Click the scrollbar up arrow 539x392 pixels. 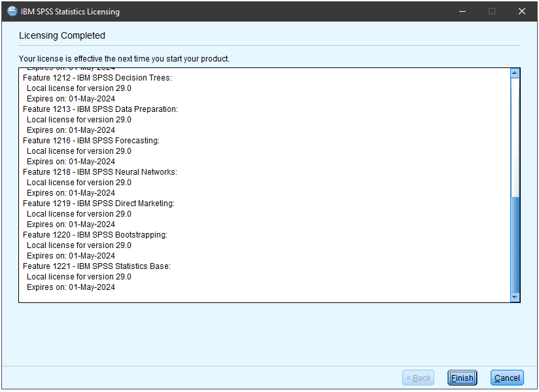point(515,73)
